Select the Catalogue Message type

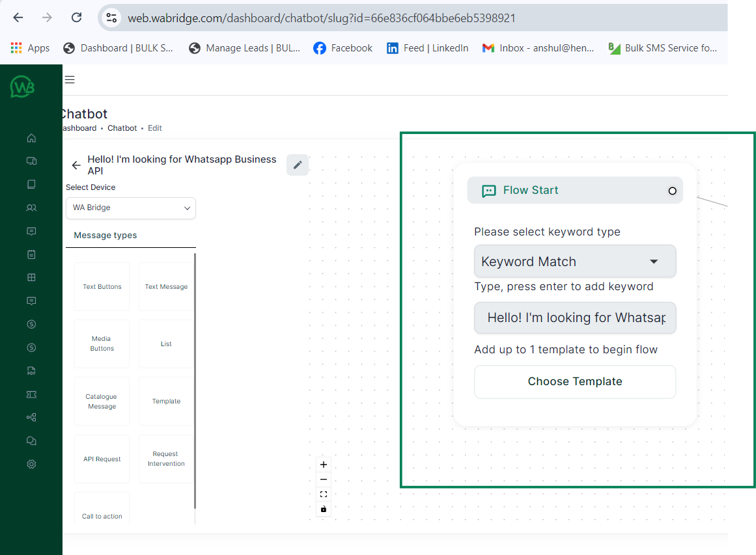102,401
